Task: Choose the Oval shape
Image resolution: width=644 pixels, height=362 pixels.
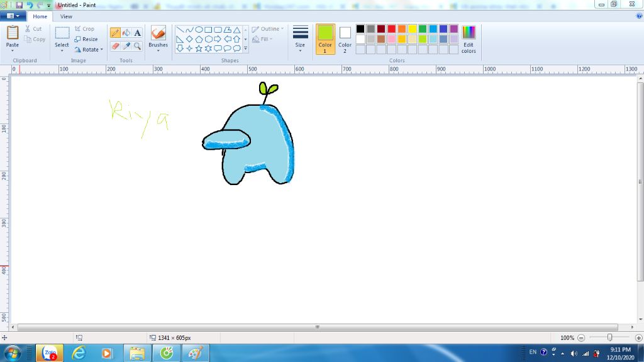Action: click(199, 30)
